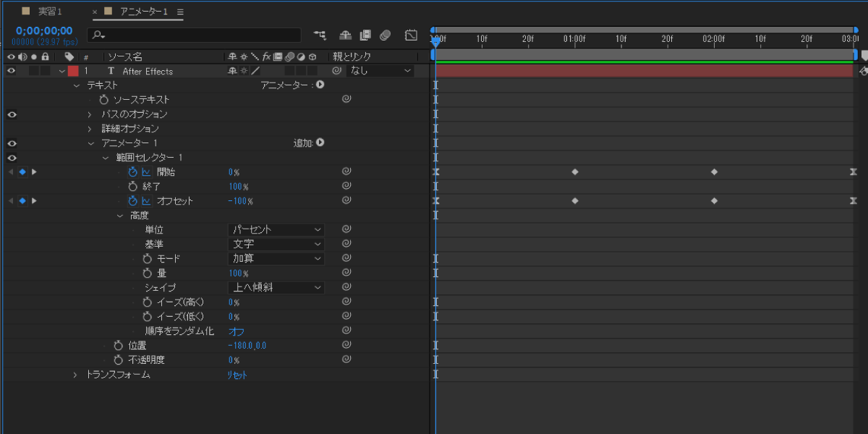Toggle stopwatch for 位置 property
Screen dimensions: 868x434
coord(118,346)
